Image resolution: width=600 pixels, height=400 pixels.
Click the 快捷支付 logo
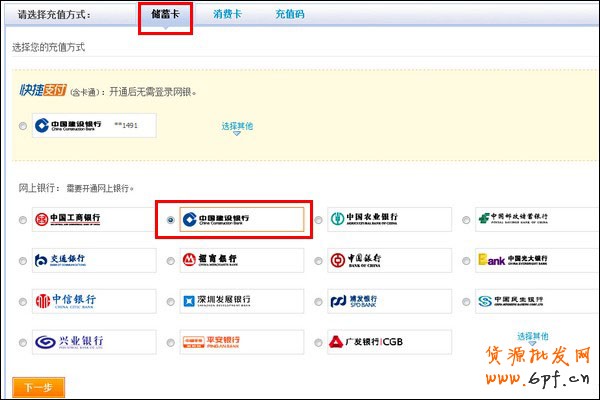click(43, 90)
